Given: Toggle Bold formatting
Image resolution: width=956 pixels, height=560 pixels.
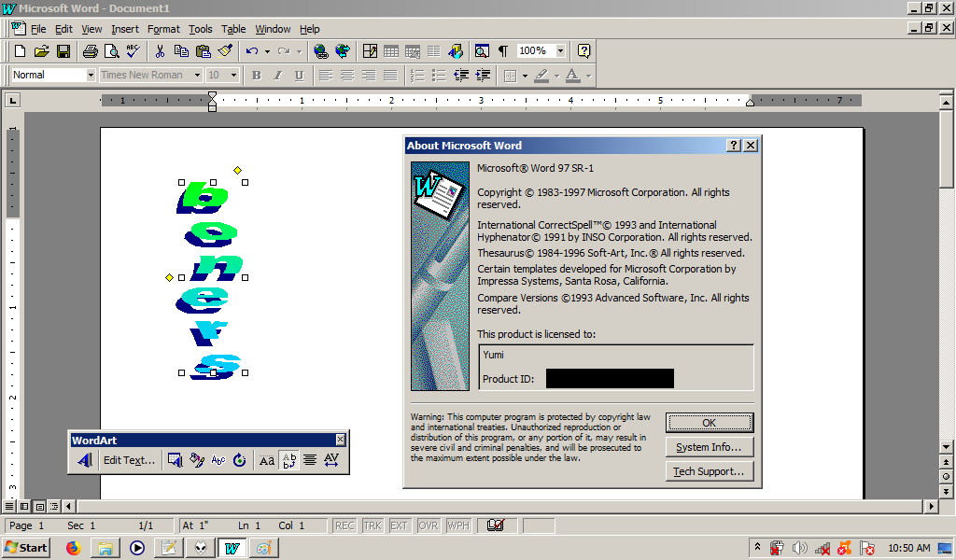Looking at the screenshot, I should (x=257, y=75).
